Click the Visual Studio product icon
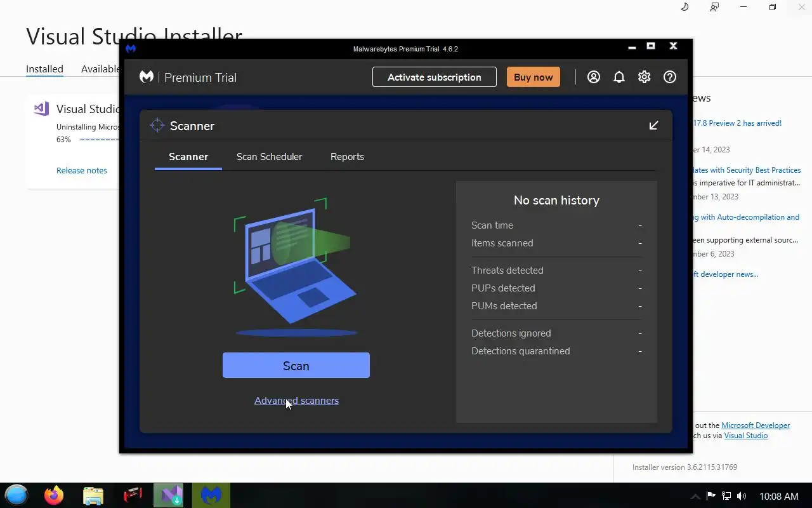The width and height of the screenshot is (812, 508). coord(41,109)
